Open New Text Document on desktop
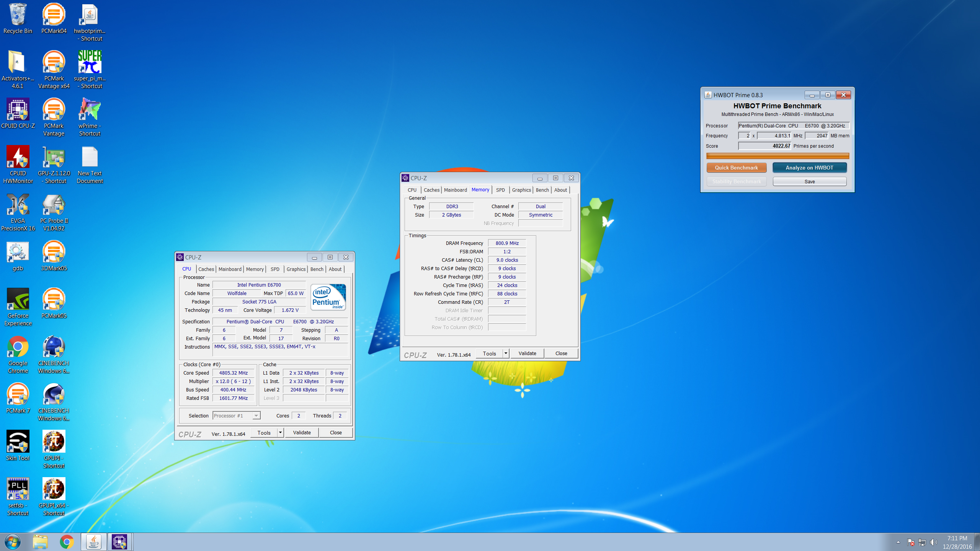 tap(90, 165)
